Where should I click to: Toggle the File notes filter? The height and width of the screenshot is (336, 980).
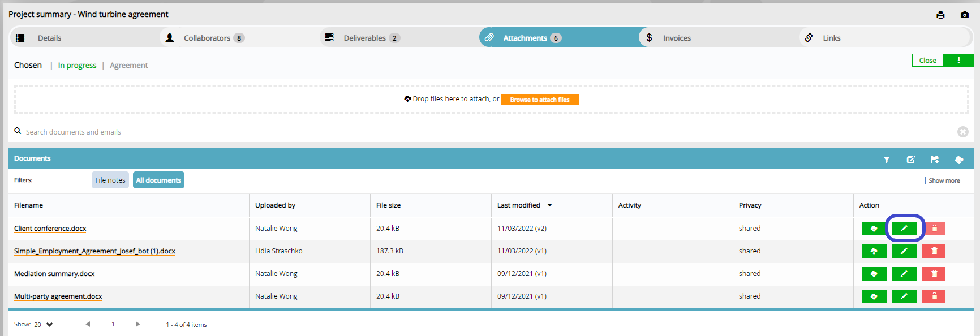point(110,180)
